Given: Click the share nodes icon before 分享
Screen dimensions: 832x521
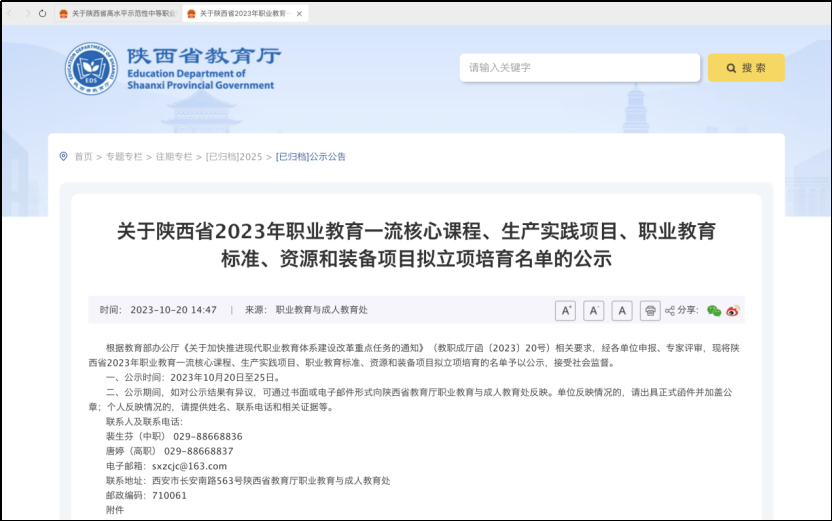Looking at the screenshot, I should tap(670, 311).
